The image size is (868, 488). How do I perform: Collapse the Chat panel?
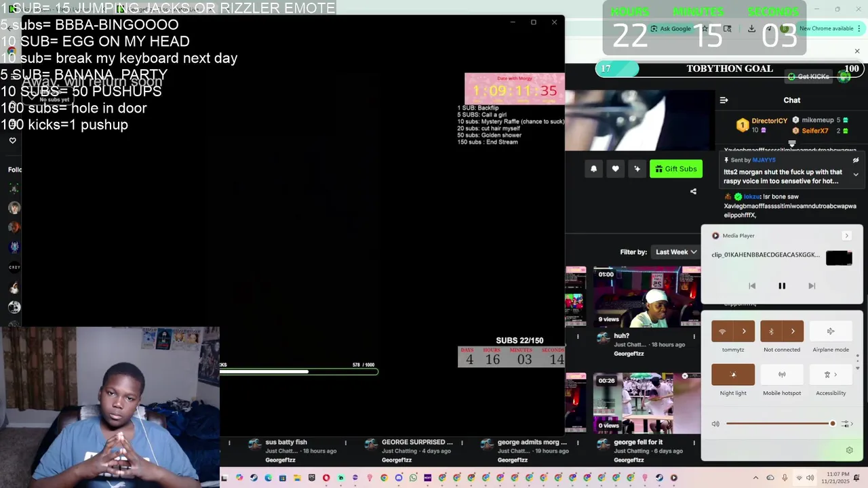coord(724,100)
